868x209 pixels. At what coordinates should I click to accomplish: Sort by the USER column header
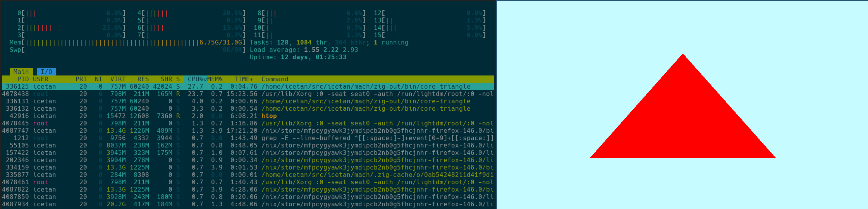(41, 79)
